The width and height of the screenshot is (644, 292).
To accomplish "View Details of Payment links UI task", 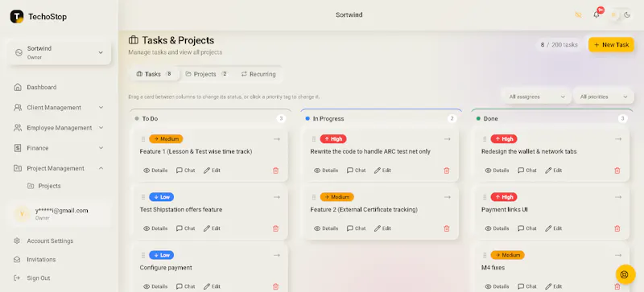I will 497,228.
